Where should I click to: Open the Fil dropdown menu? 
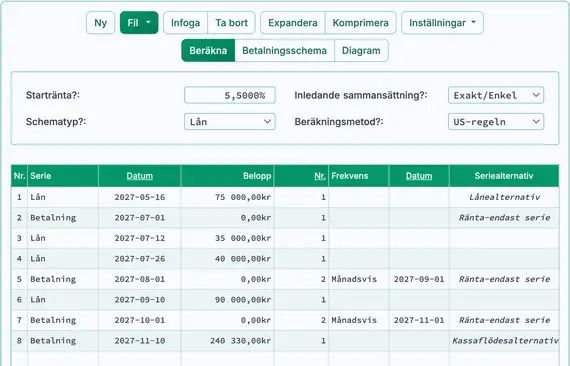click(x=139, y=23)
